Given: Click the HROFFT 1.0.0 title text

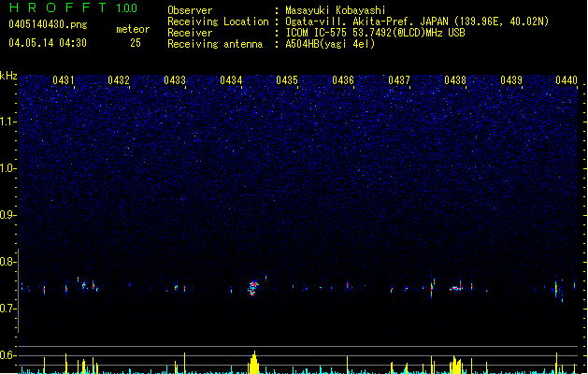Looking at the screenshot, I should click(73, 7).
